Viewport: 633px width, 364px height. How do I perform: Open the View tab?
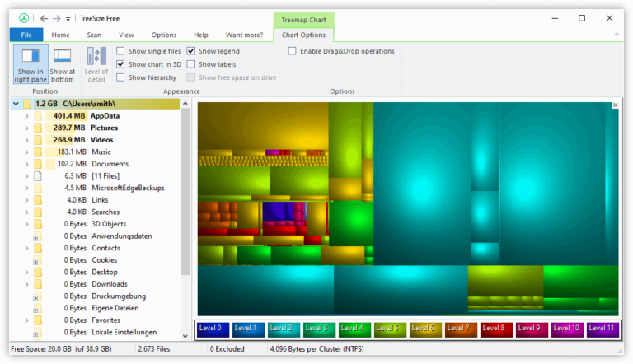point(126,35)
